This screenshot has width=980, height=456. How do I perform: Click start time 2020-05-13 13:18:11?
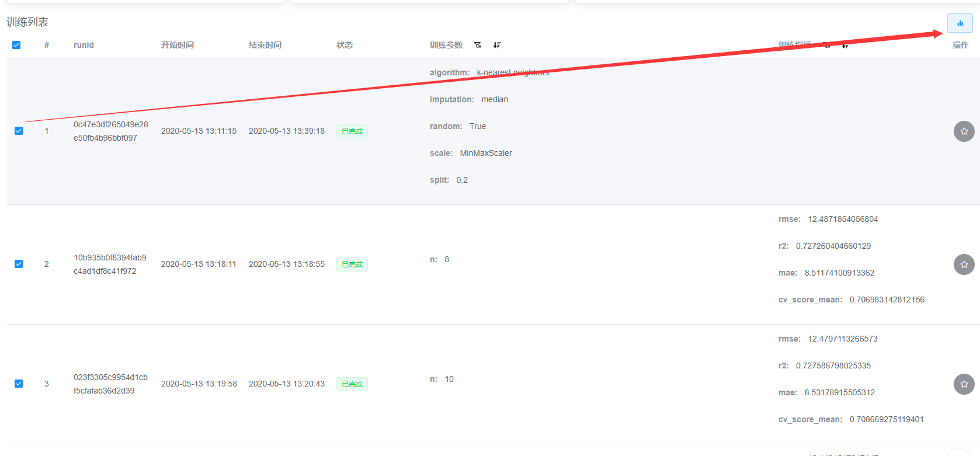pyautogui.click(x=199, y=264)
